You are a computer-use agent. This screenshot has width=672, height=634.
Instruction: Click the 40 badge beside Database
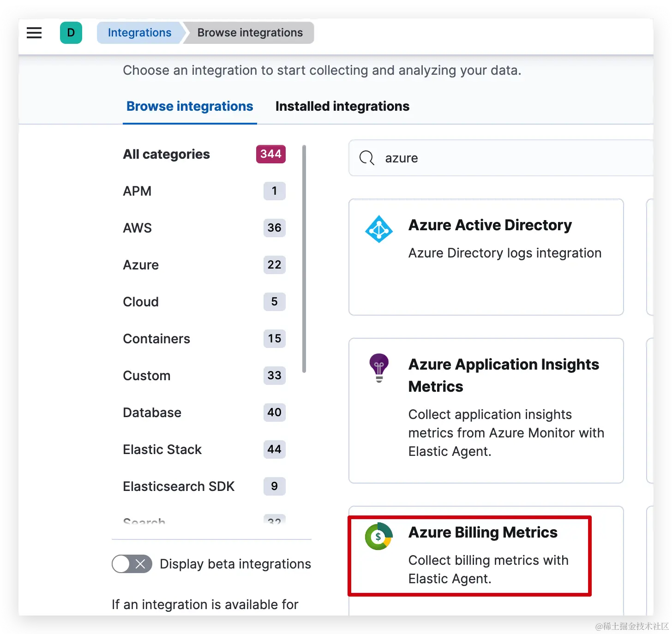pyautogui.click(x=275, y=413)
